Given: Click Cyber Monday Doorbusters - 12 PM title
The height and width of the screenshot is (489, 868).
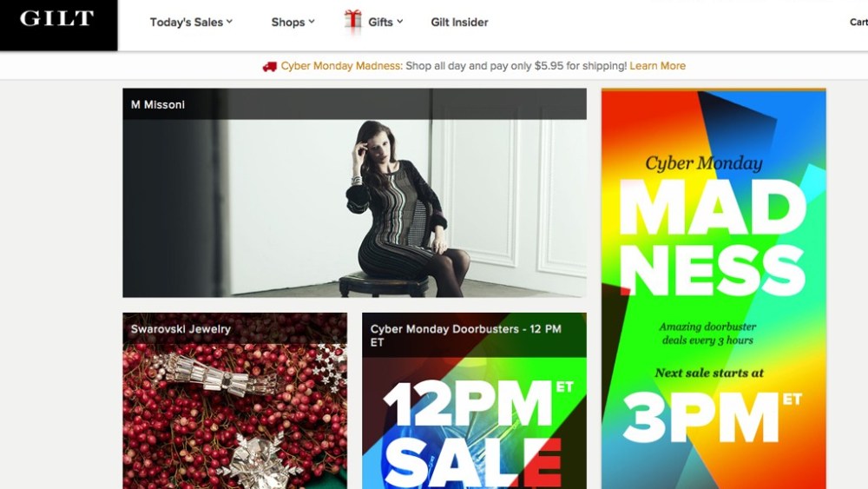Looking at the screenshot, I should [465, 335].
